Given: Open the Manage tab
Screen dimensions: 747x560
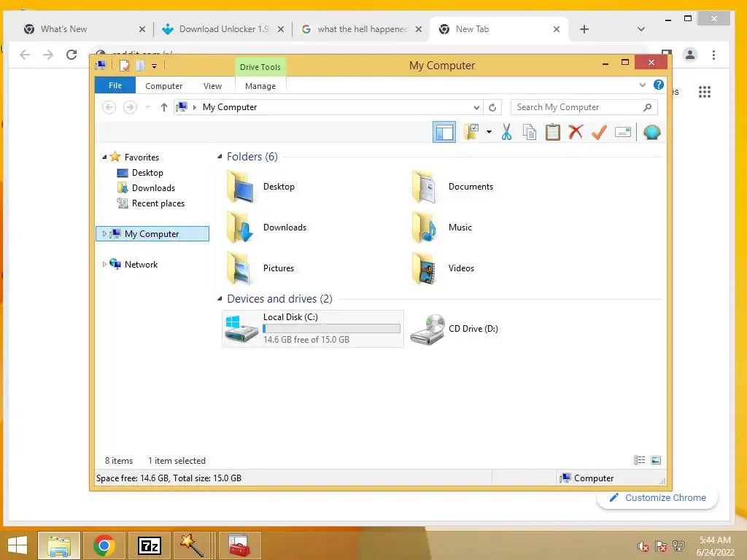Looking at the screenshot, I should (260, 86).
